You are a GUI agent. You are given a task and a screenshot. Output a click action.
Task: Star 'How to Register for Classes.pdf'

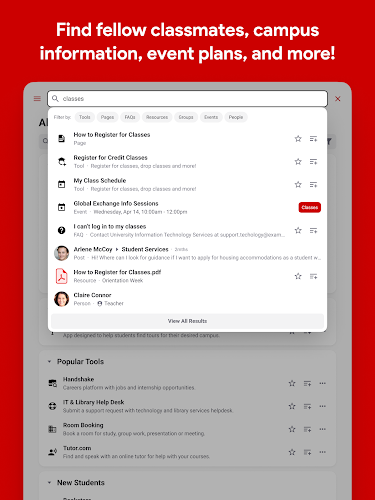[298, 276]
